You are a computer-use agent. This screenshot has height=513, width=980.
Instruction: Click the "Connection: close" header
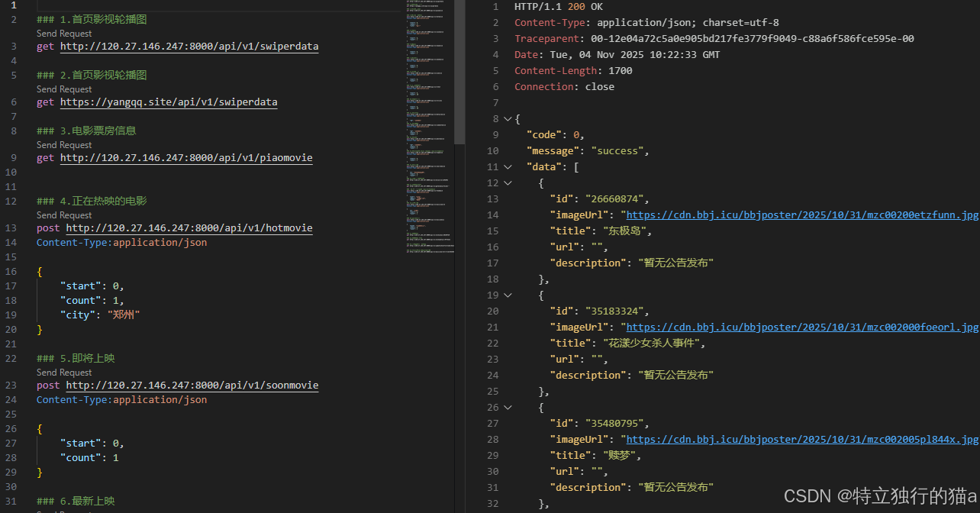pos(564,87)
